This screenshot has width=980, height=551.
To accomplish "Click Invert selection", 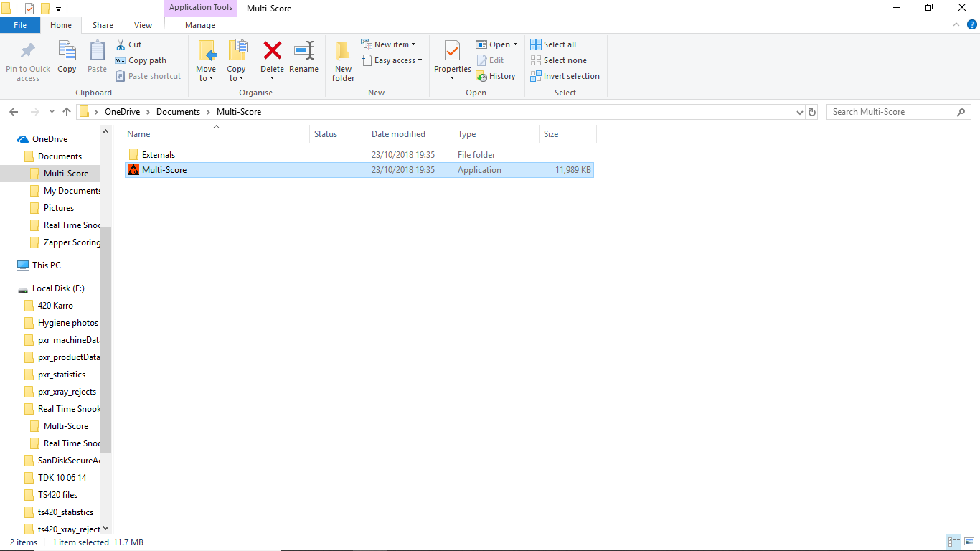I will pos(565,76).
